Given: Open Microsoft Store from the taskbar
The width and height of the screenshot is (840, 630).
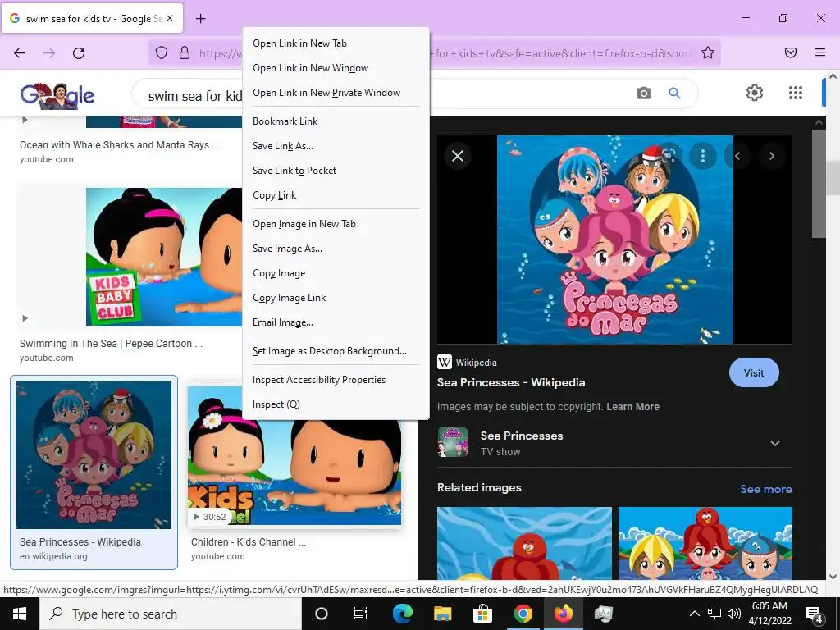Looking at the screenshot, I should pos(482,614).
